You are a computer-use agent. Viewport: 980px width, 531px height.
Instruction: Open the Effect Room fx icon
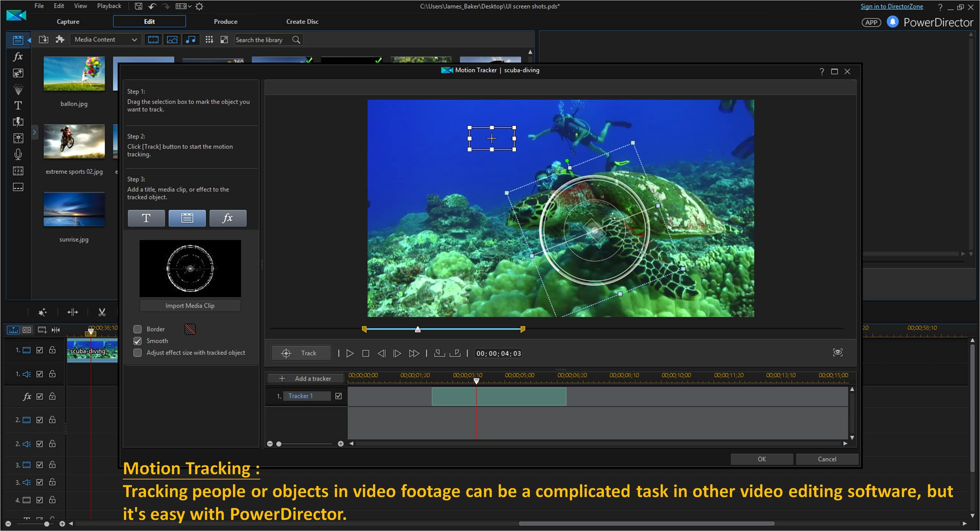pos(18,57)
